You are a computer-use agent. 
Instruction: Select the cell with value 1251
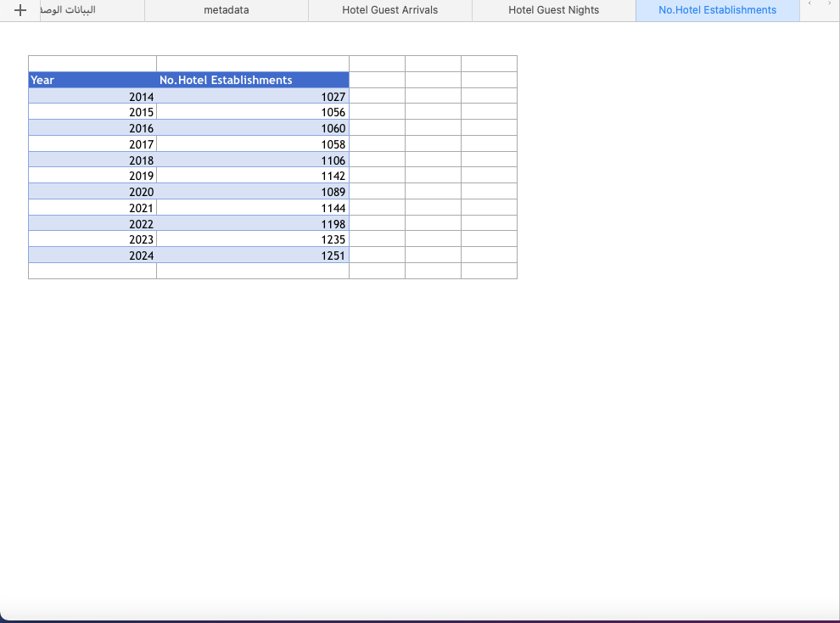pos(252,255)
